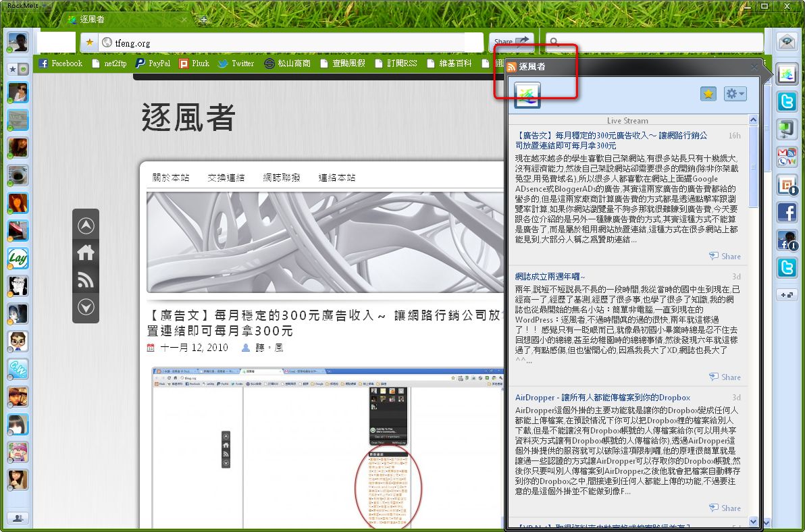Open the 【廣告文】 blog post title on page
The height and width of the screenshot is (532, 805).
323,323
